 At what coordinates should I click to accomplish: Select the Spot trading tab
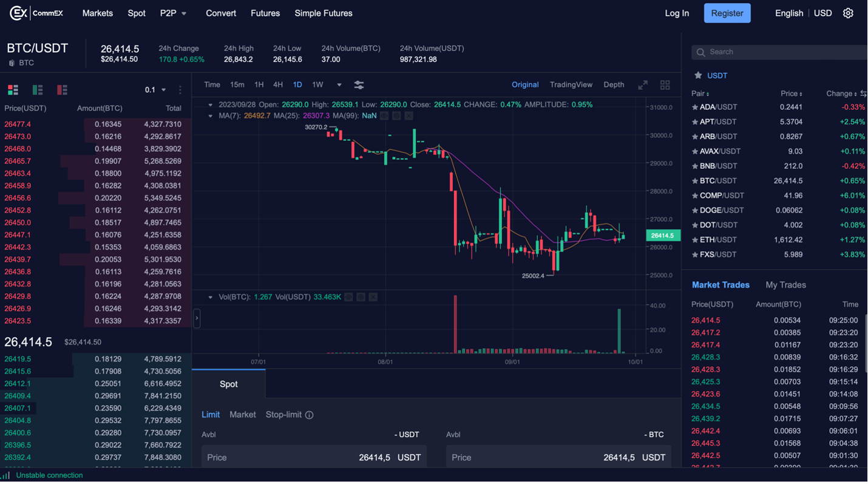(229, 384)
